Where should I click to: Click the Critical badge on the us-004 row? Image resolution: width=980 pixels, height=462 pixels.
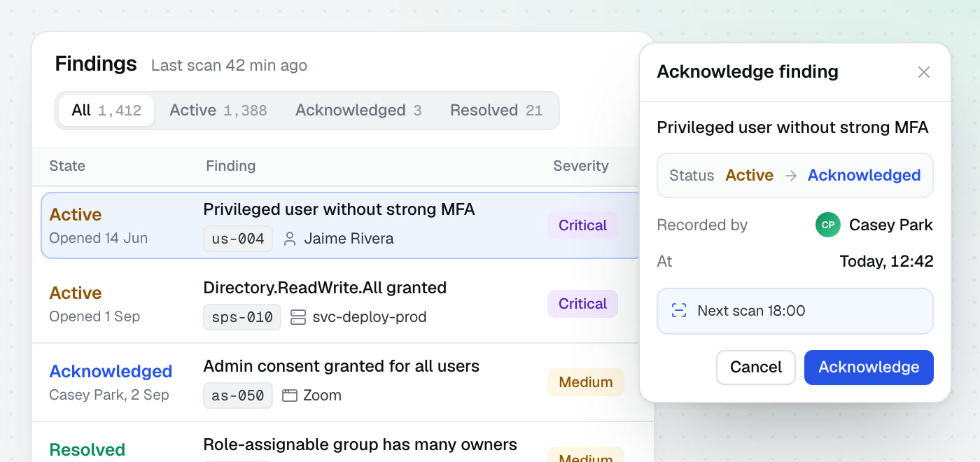coord(582,225)
